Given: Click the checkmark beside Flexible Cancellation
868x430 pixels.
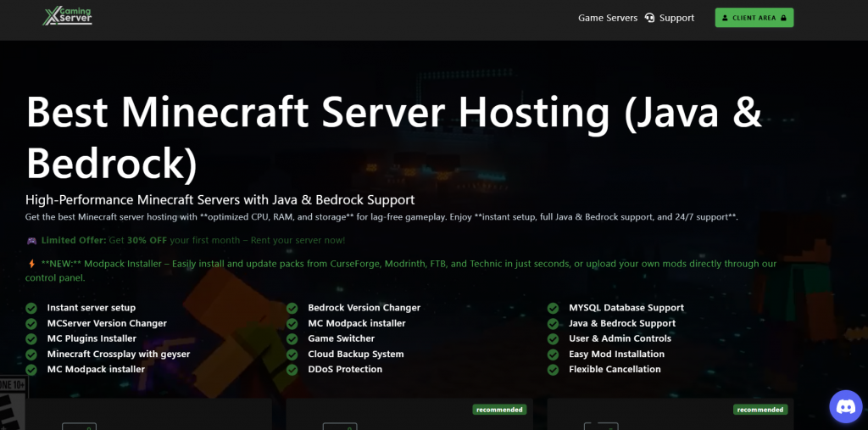Looking at the screenshot, I should [x=553, y=370].
